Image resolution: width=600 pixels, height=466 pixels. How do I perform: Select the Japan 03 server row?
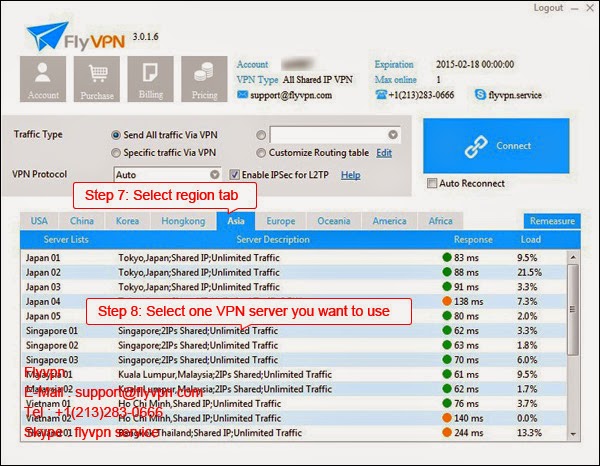pos(294,287)
